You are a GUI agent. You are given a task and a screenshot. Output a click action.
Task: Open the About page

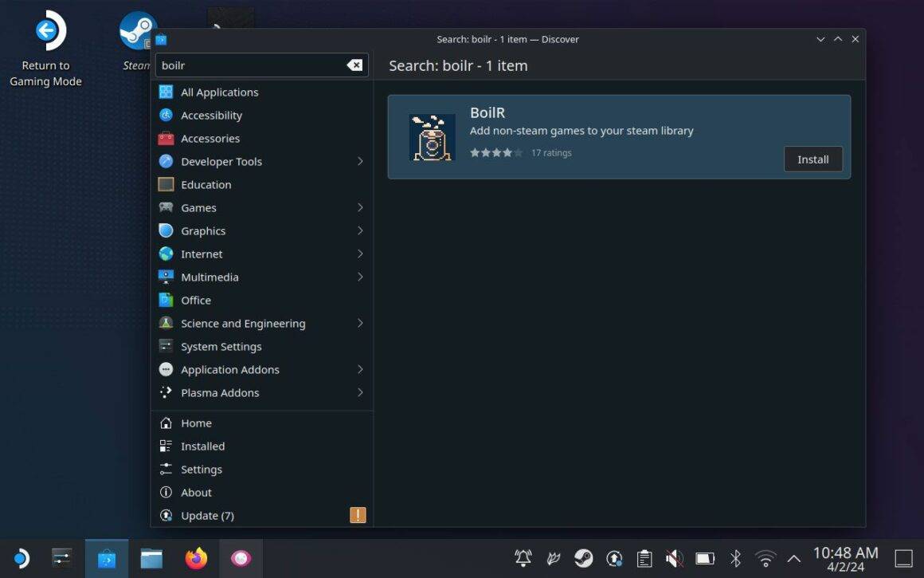[x=261, y=493]
